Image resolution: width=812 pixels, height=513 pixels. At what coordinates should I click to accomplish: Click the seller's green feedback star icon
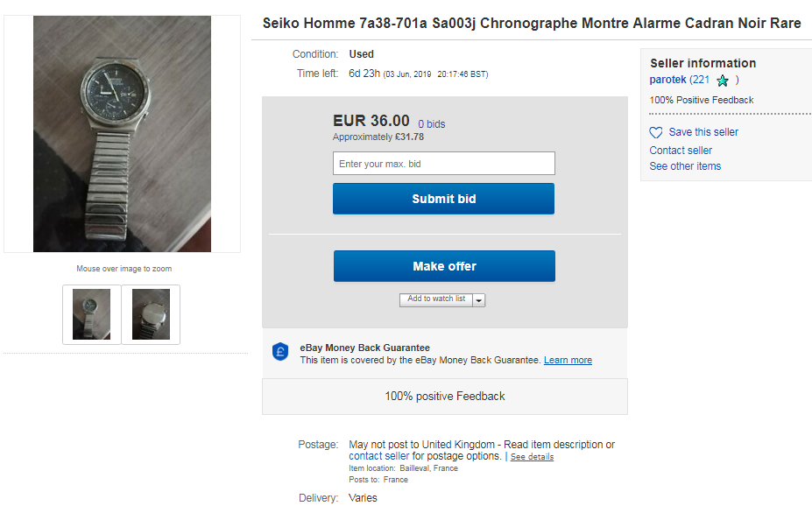click(723, 81)
